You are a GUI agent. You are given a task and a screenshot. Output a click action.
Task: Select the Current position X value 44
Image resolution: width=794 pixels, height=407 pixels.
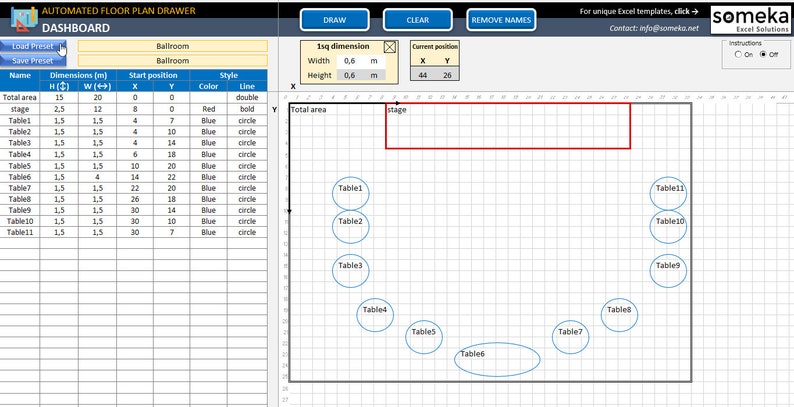tap(422, 75)
